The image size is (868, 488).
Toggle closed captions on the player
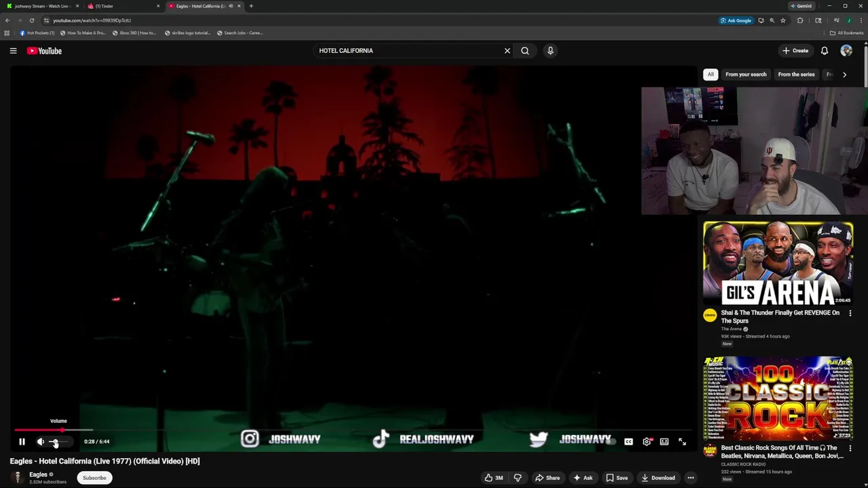pos(629,442)
